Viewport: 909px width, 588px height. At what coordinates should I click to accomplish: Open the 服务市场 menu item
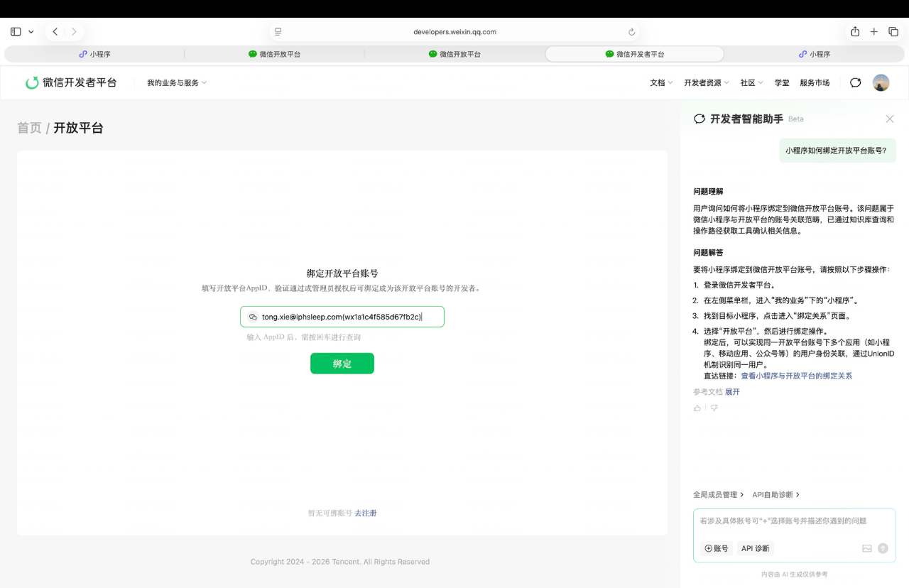pos(815,83)
